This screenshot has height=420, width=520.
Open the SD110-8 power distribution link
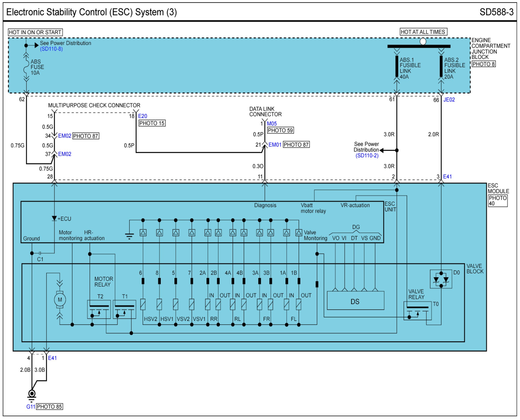51,49
